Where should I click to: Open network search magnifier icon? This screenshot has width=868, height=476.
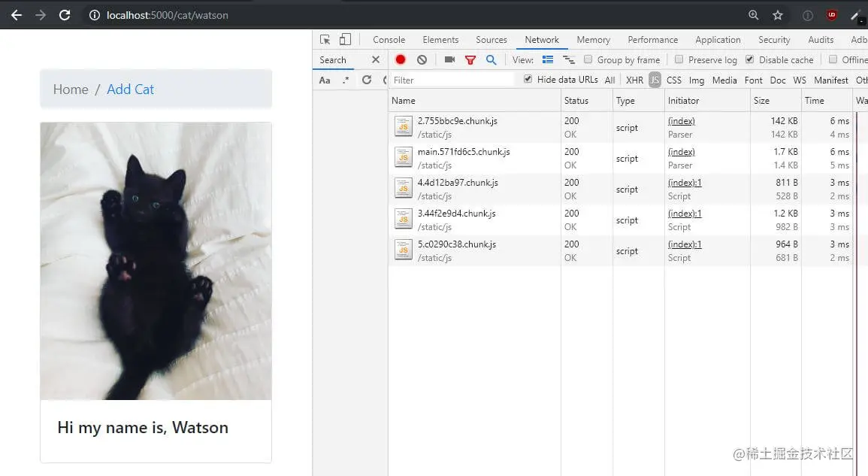(x=491, y=59)
